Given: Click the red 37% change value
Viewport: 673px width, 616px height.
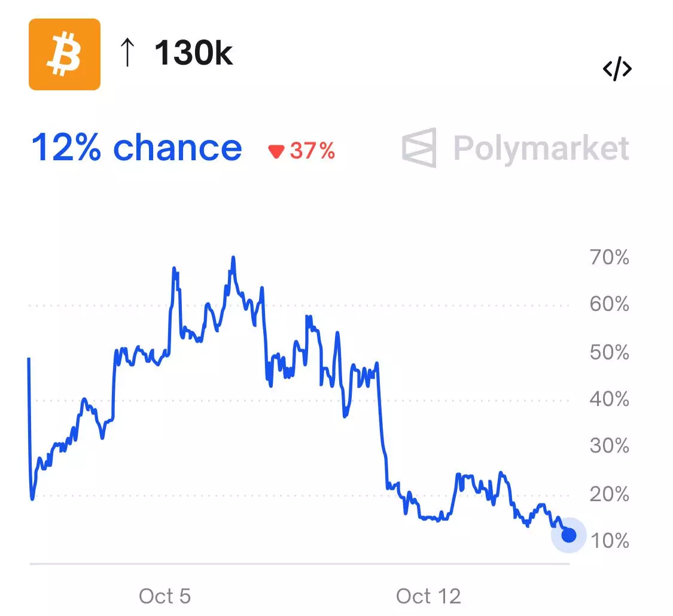Looking at the screenshot, I should point(312,151).
